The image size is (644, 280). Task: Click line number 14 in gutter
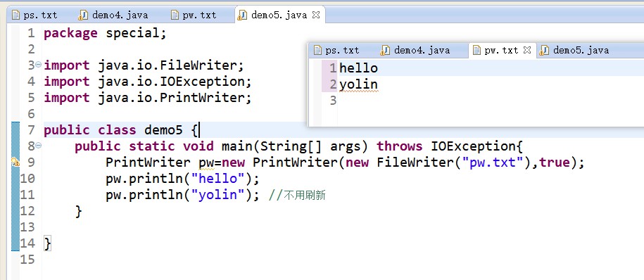point(27,243)
